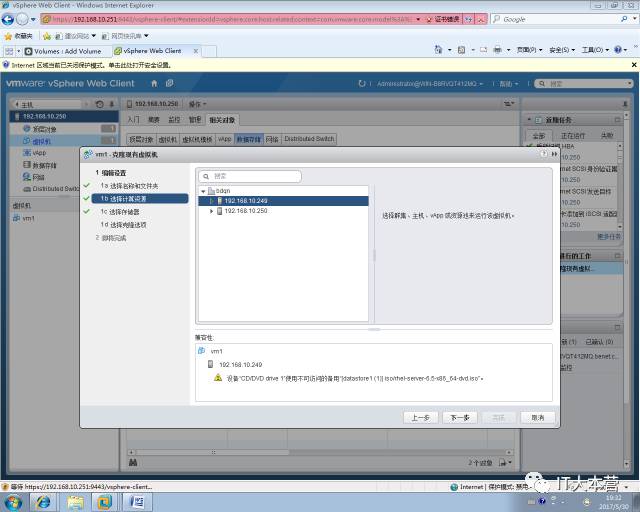Click the IE print icon

(497, 50)
